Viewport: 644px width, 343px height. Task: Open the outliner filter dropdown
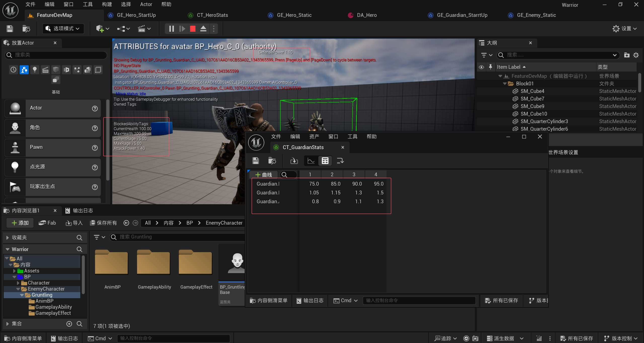click(486, 55)
